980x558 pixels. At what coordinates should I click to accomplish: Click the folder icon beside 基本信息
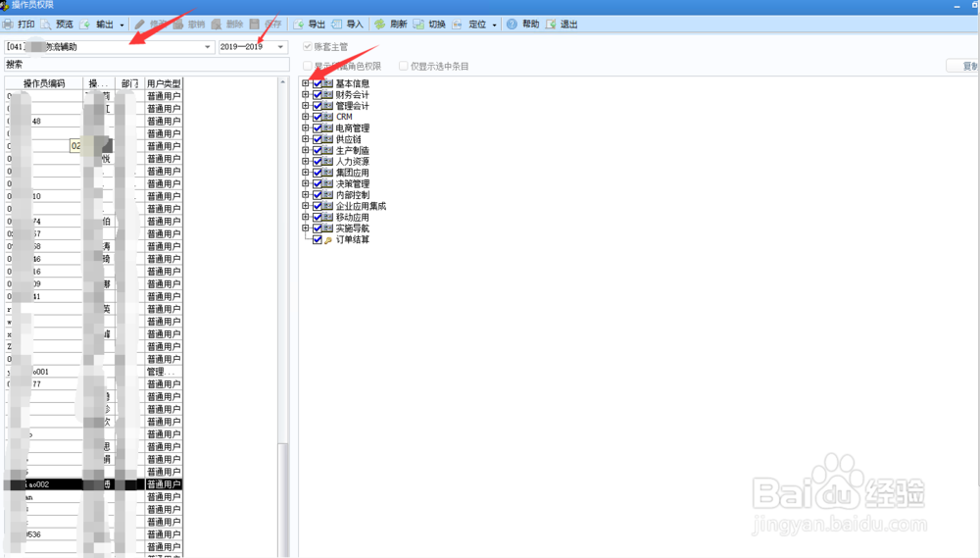(327, 83)
